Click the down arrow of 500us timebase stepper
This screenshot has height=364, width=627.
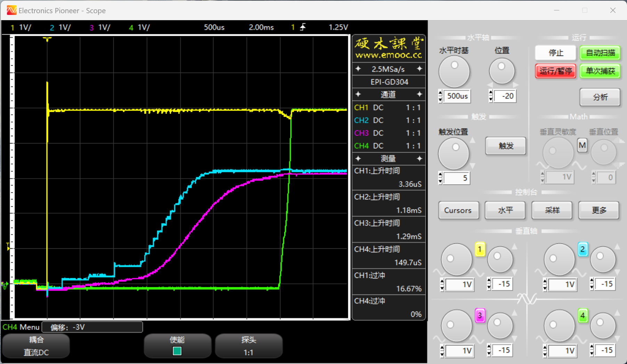pyautogui.click(x=440, y=99)
